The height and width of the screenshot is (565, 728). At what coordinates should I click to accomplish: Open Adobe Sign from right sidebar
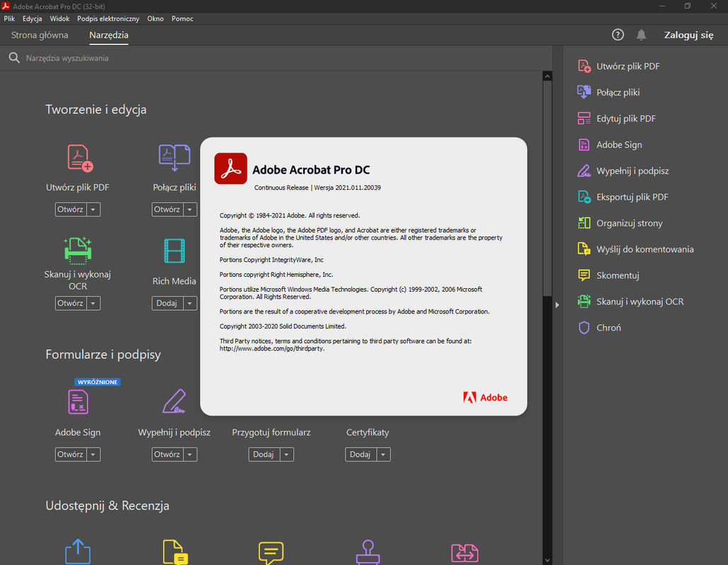[610, 145]
